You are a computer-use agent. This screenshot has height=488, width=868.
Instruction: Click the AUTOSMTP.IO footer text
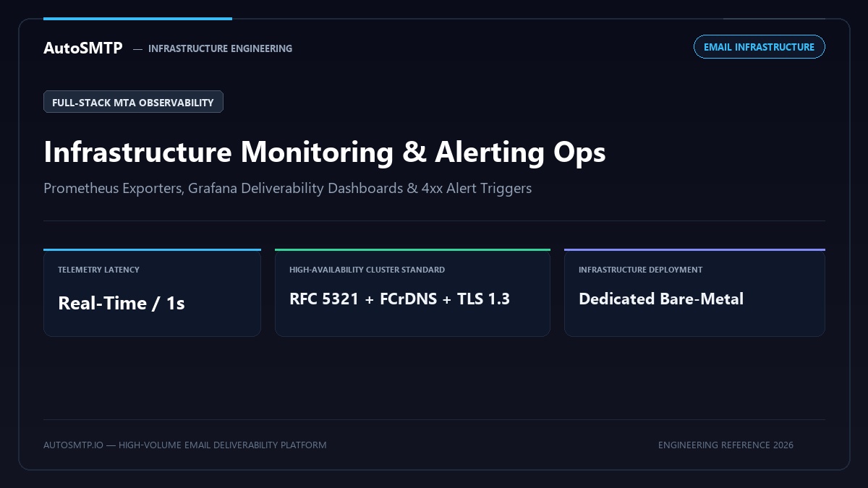click(x=184, y=445)
